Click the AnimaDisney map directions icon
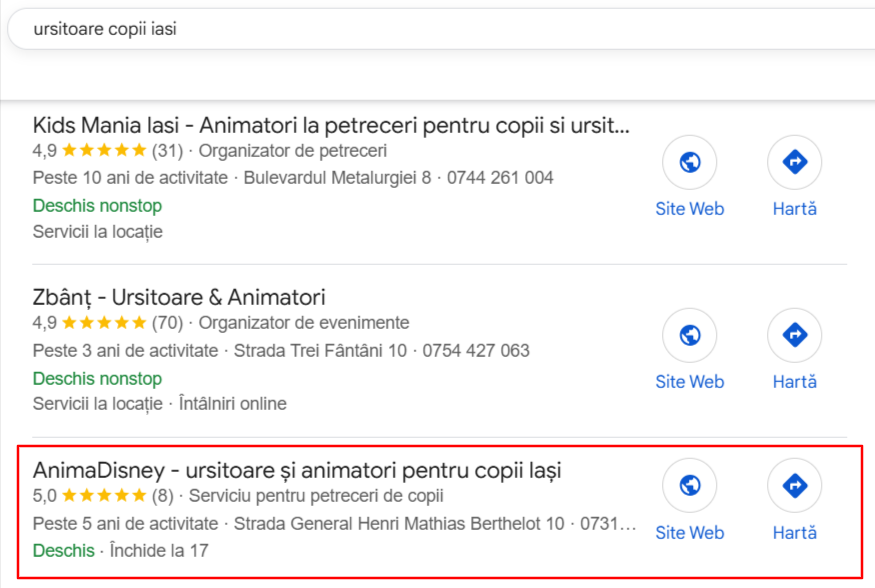 [795, 485]
